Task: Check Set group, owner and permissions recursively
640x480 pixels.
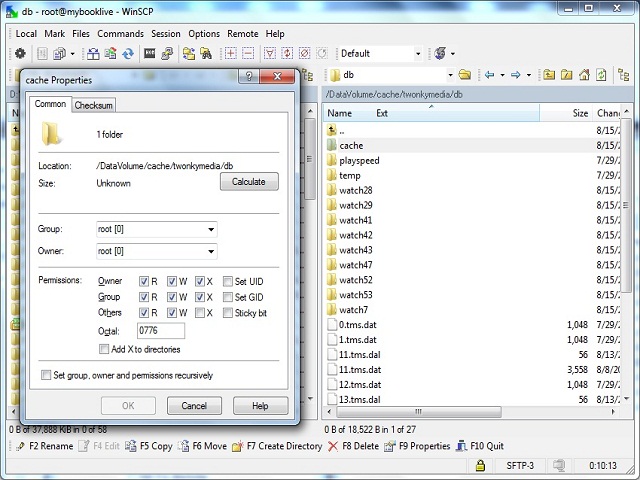Action: pyautogui.click(x=45, y=375)
